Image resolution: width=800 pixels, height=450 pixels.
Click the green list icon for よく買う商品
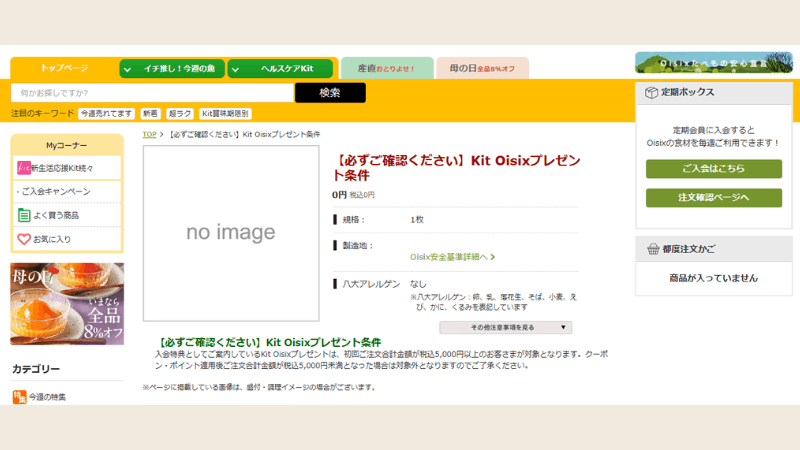click(x=24, y=215)
